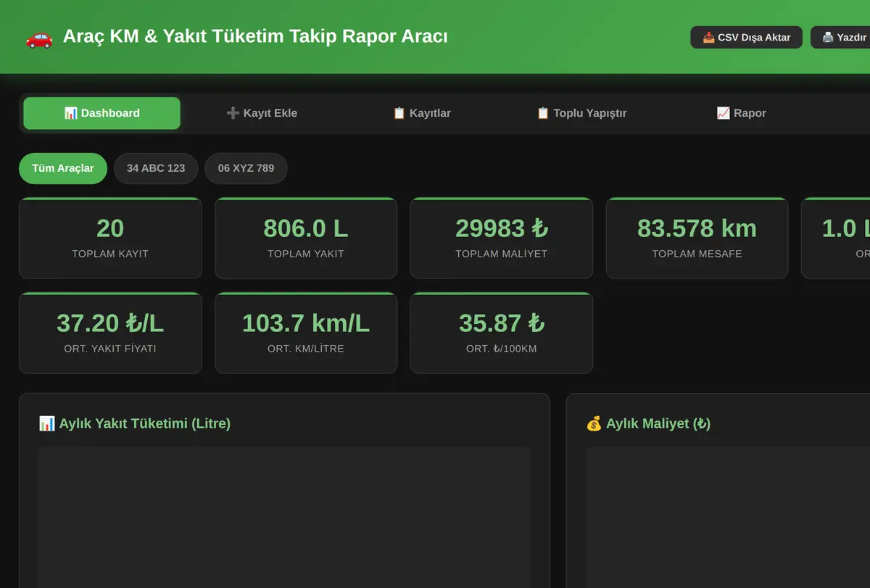
Task: Click the bar chart icon beside Aylık Yakıt Tüketimi
Action: (x=46, y=423)
